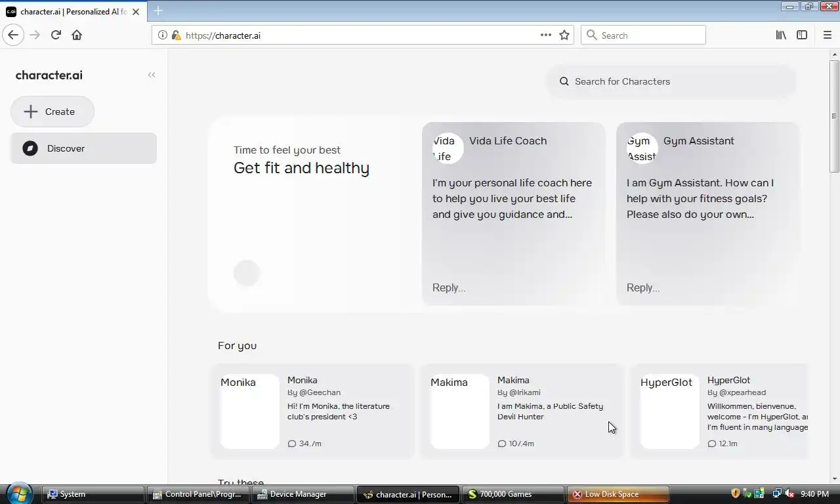Open HyperGlot character card name
840x504 pixels.
point(728,380)
